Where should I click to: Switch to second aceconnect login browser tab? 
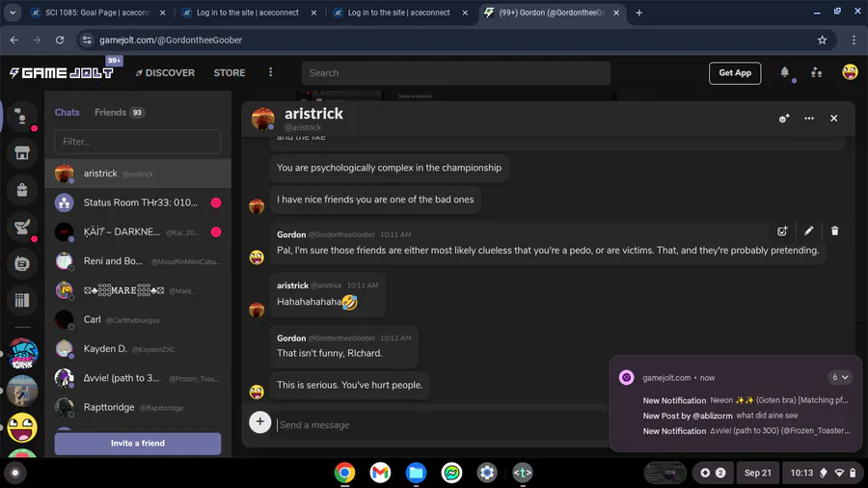point(399,13)
